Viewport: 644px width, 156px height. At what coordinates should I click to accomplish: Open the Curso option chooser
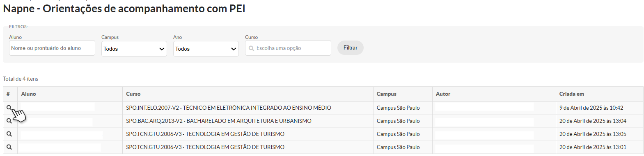tap(288, 48)
